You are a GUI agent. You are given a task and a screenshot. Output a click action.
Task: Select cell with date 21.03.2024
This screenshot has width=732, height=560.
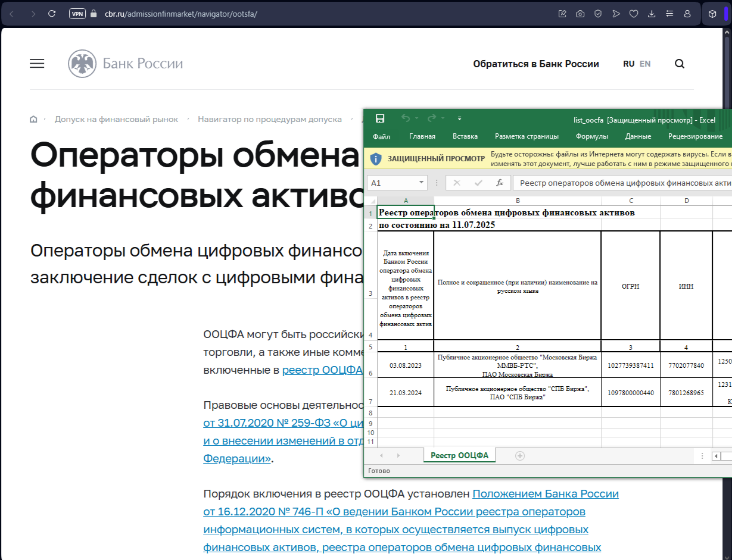click(406, 393)
